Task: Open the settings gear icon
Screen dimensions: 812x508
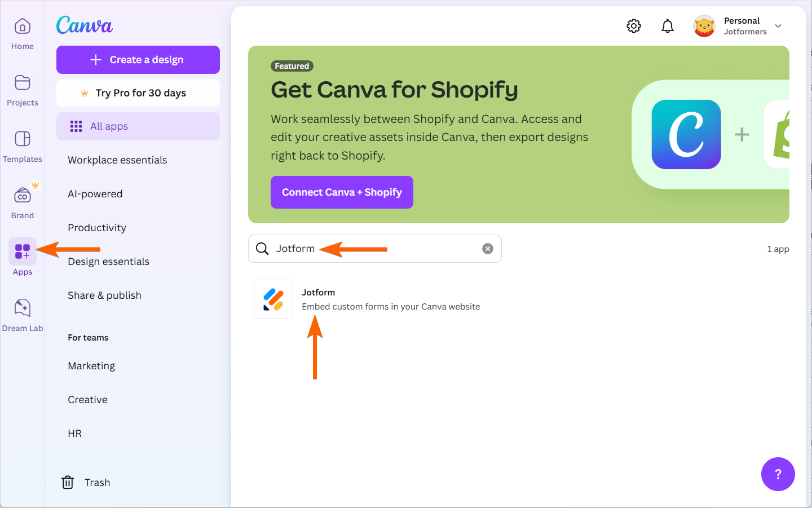Action: pyautogui.click(x=634, y=26)
